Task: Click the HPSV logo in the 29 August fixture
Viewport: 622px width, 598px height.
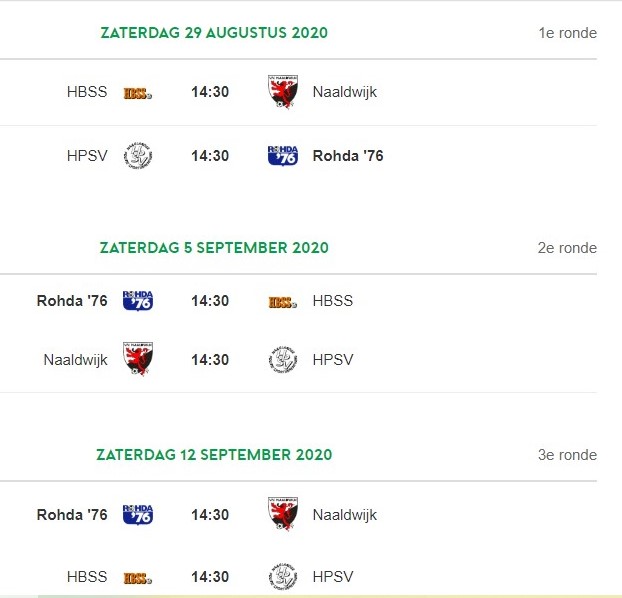Action: 137,156
